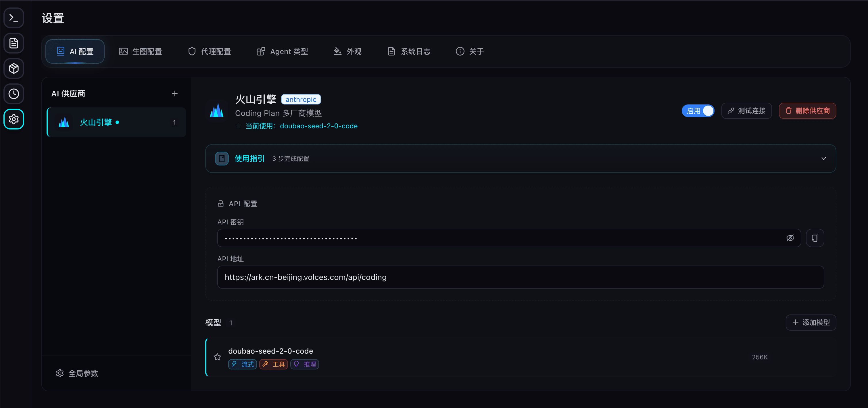This screenshot has width=868, height=408.
Task: Select the settings gear in the sidebar
Action: coord(14,119)
